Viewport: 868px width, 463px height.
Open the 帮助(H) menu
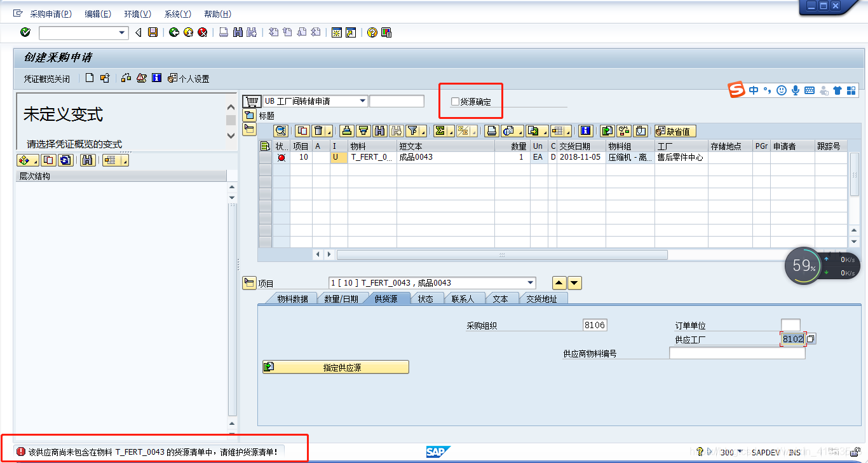(218, 14)
